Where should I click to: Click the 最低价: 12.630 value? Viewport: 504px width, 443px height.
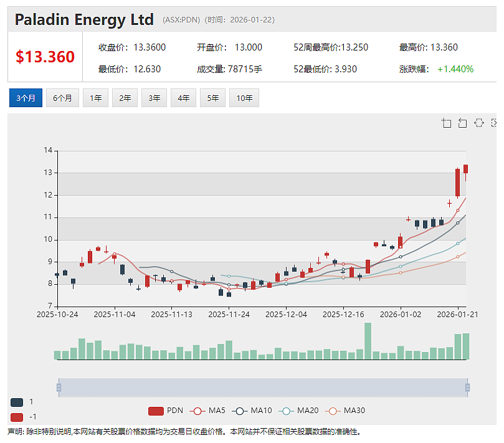click(130, 69)
